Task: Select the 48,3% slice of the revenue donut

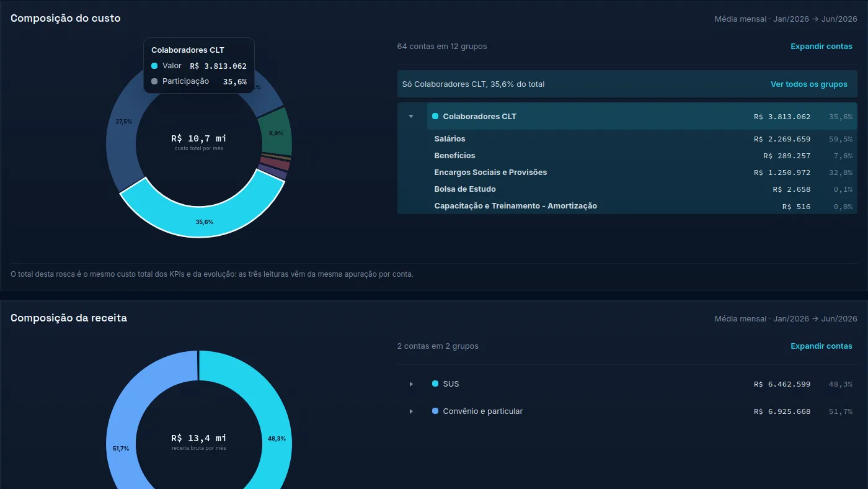Action: (x=277, y=438)
